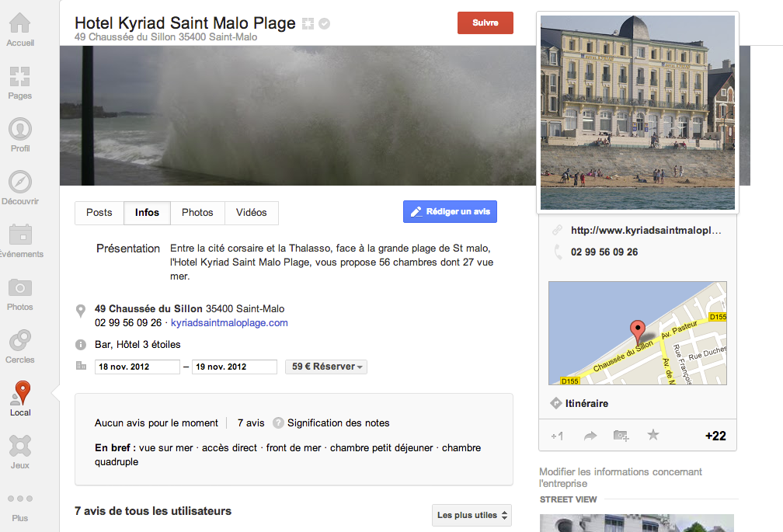Screen dimensions: 783x532
Task: Open the wave cover photo
Action: (298, 116)
